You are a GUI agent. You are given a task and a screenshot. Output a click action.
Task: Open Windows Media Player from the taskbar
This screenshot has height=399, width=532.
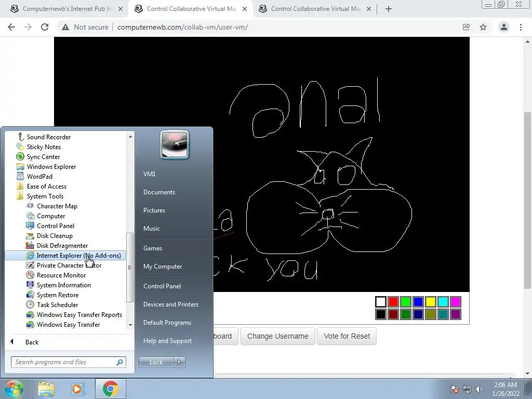click(x=77, y=389)
